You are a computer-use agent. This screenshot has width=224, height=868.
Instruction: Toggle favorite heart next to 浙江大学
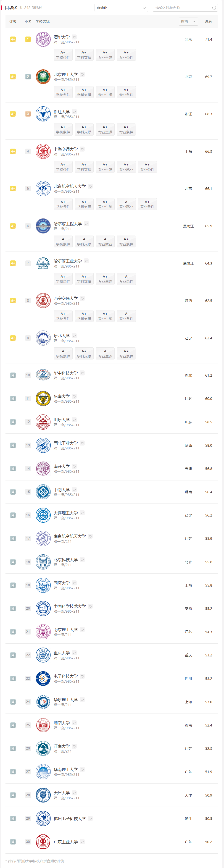coord(74,112)
